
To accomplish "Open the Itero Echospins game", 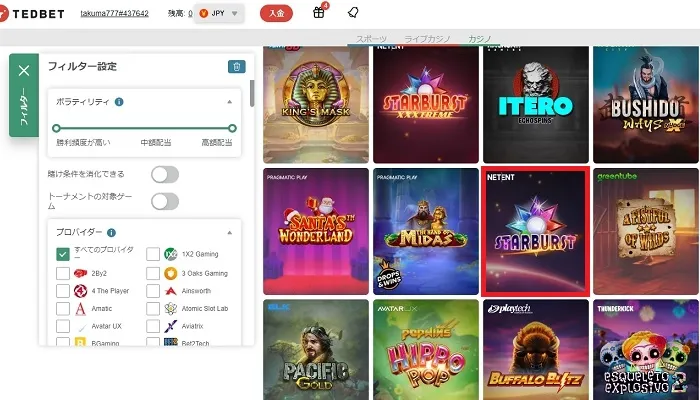I will point(536,104).
